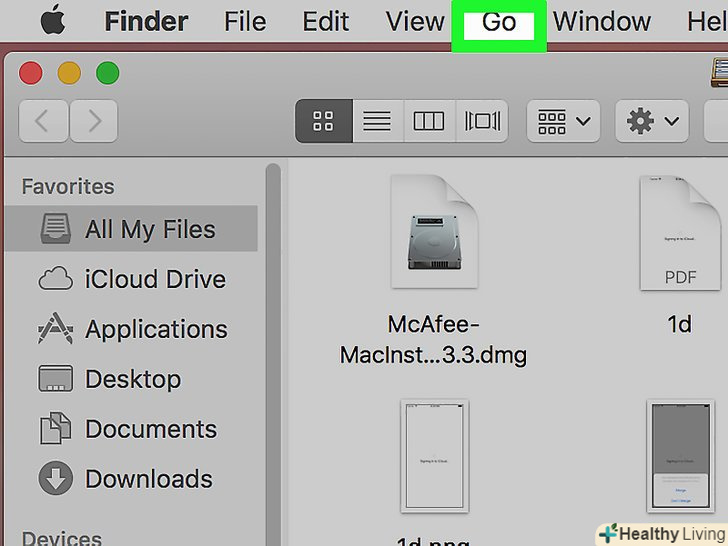Click the forward navigation arrow
This screenshot has height=546, width=728.
94,121
